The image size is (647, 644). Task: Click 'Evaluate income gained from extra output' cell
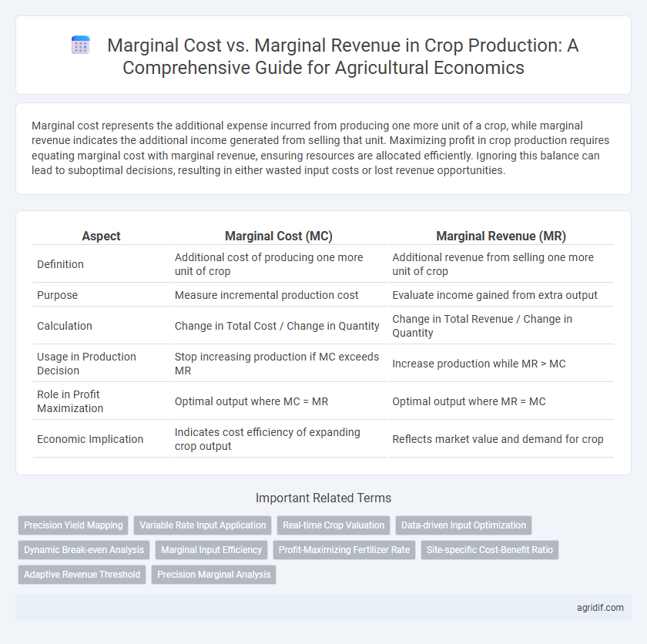(x=501, y=295)
